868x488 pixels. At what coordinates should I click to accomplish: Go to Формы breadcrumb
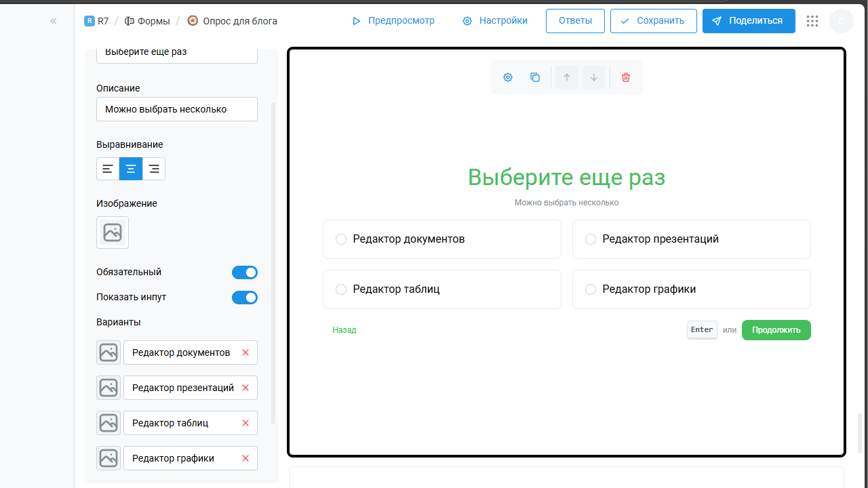(147, 21)
